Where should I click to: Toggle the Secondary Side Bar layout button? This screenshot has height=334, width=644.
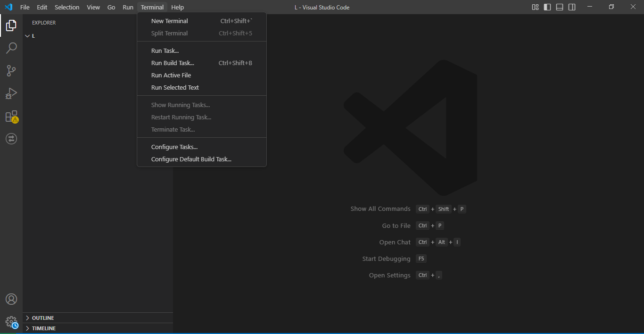click(x=572, y=7)
